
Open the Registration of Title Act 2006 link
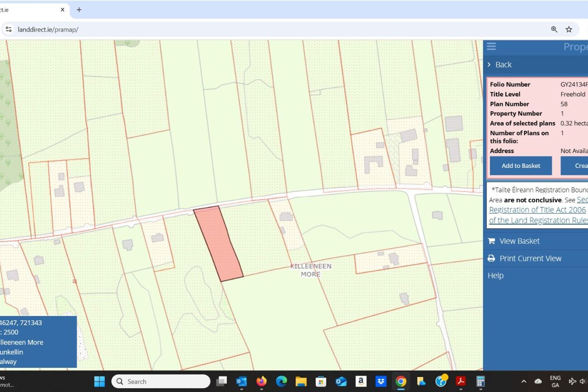pyautogui.click(x=537, y=210)
